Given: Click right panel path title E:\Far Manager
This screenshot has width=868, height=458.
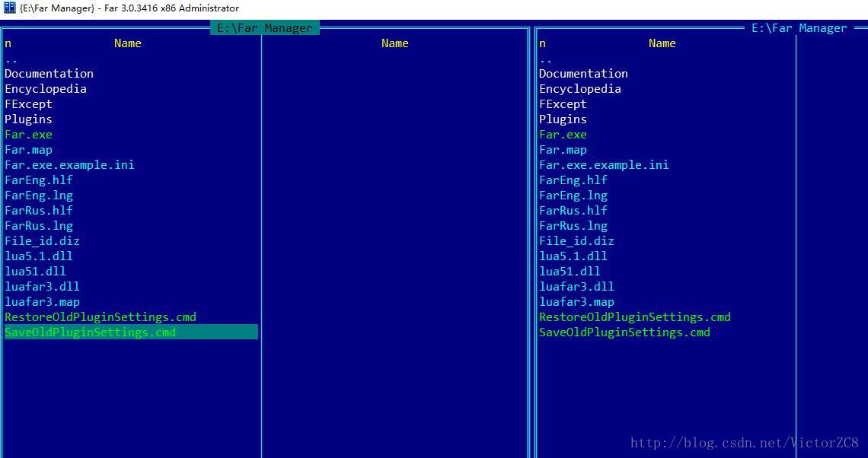Looking at the screenshot, I should click(x=799, y=27).
